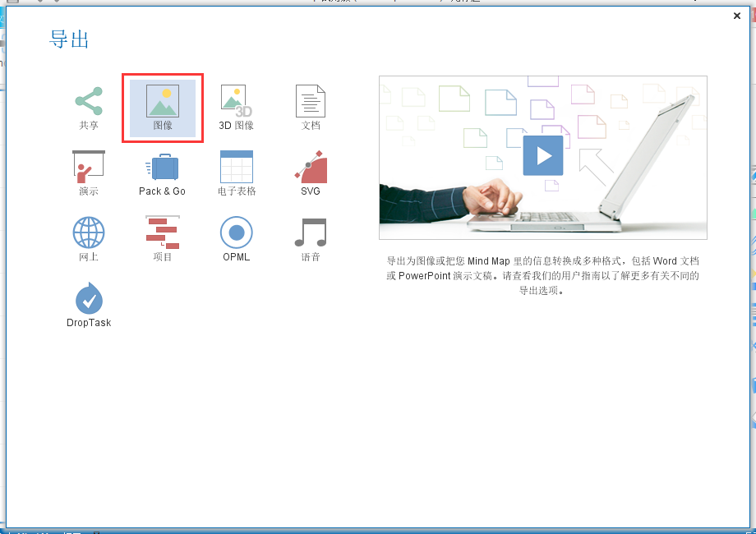Viewport: 756px width, 534px height.
Task: Select the SVG export format
Action: pos(310,173)
